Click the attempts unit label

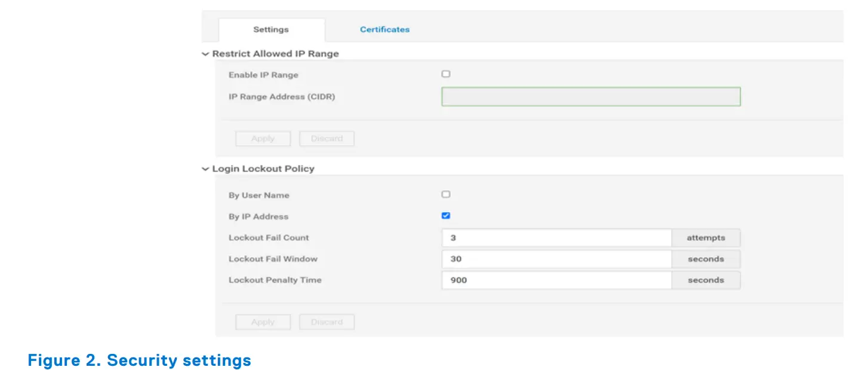706,237
